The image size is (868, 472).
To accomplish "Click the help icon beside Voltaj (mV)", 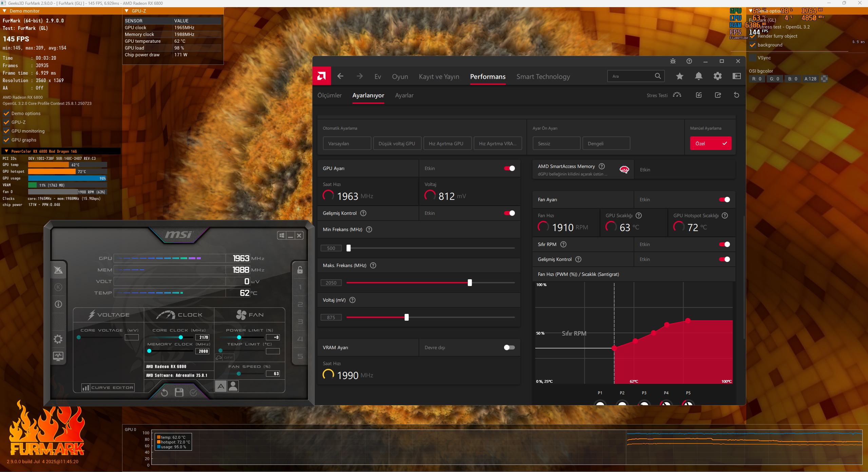I will click(x=352, y=300).
